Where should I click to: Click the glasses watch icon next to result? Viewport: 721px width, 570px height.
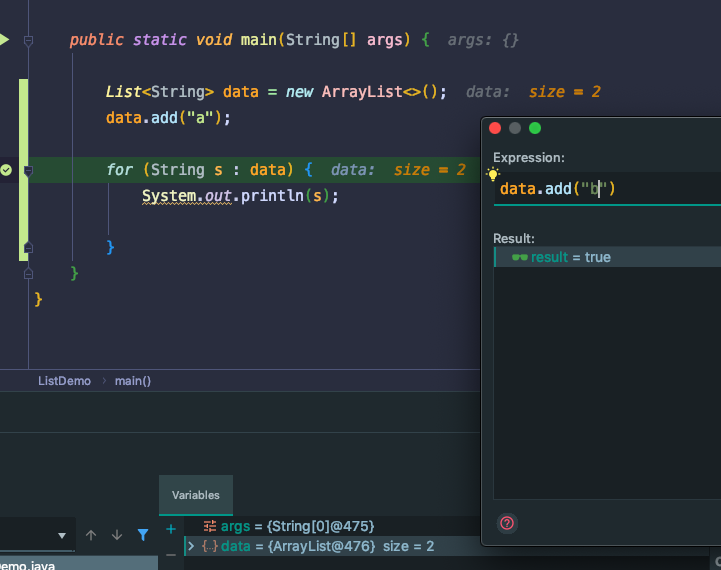[520, 257]
